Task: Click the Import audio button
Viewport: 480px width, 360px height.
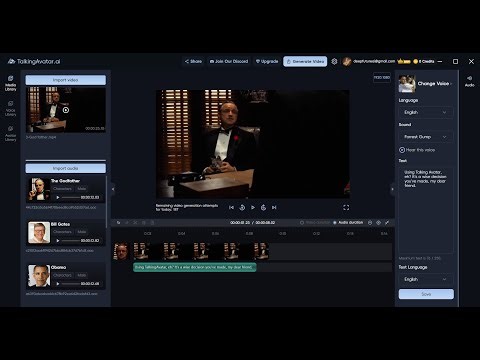Action: (x=66, y=168)
